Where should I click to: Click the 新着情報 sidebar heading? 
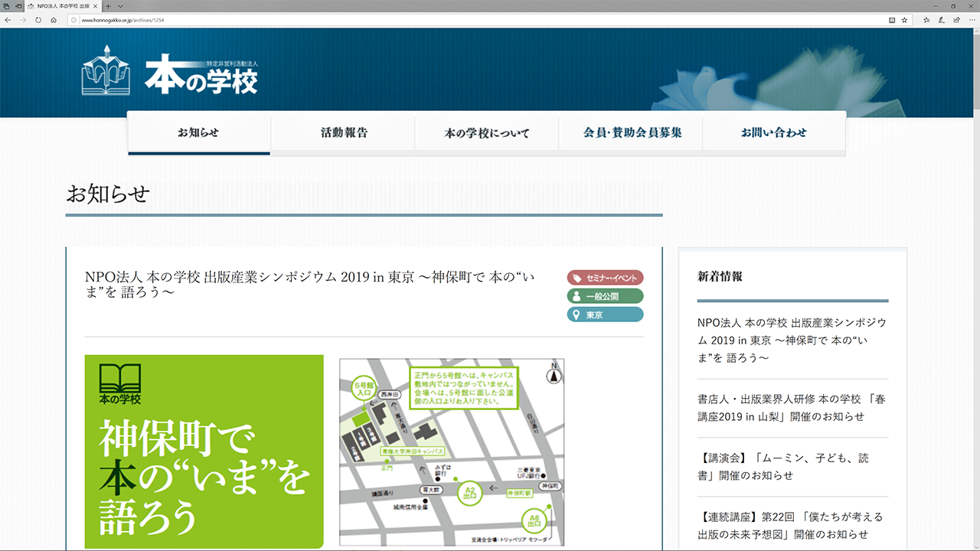click(720, 276)
